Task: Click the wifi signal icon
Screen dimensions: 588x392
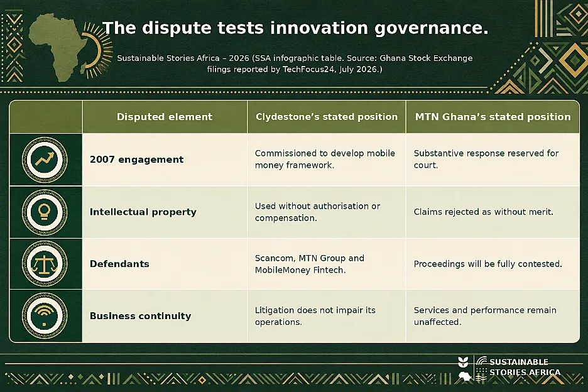Action: click(45, 316)
